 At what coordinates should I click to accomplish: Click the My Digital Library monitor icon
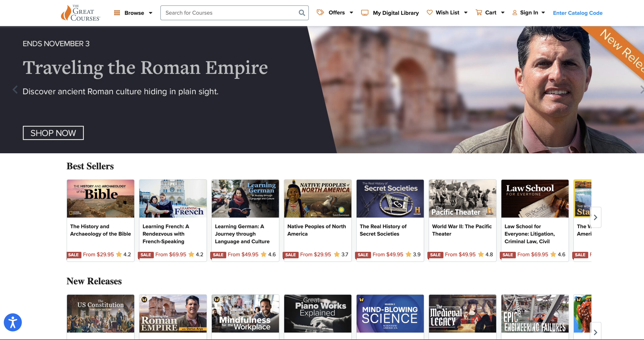[x=364, y=13]
